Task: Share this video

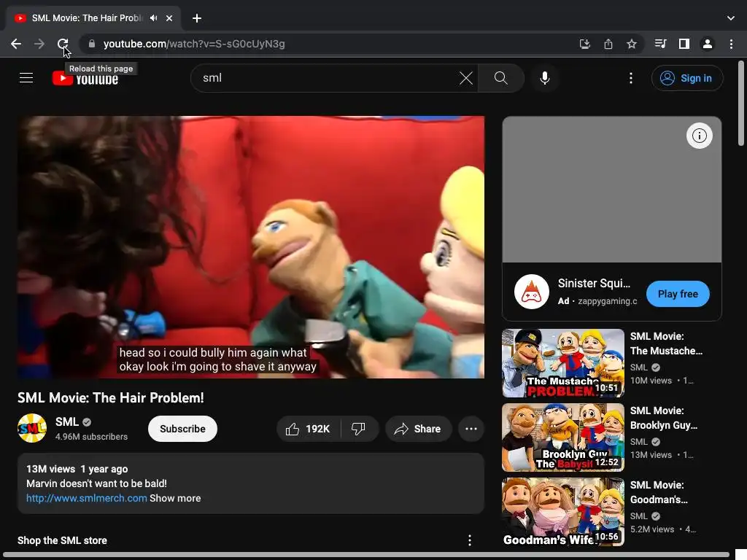Action: tap(418, 429)
